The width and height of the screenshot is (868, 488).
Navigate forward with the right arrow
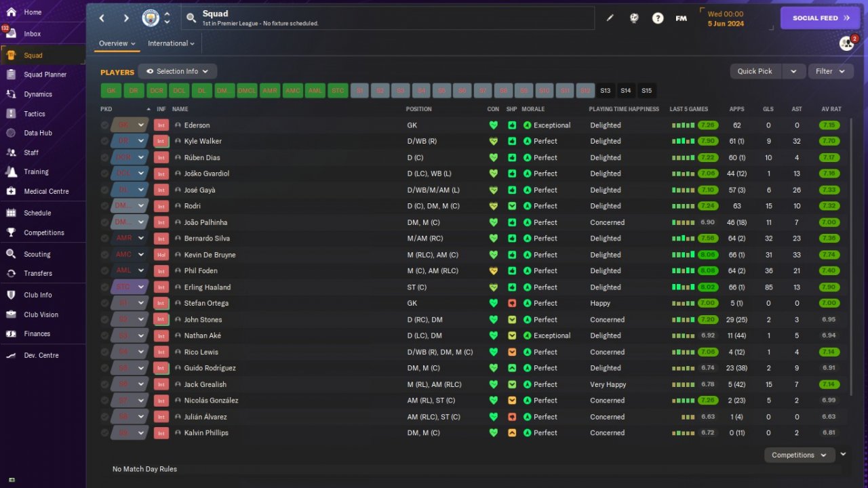pos(126,18)
